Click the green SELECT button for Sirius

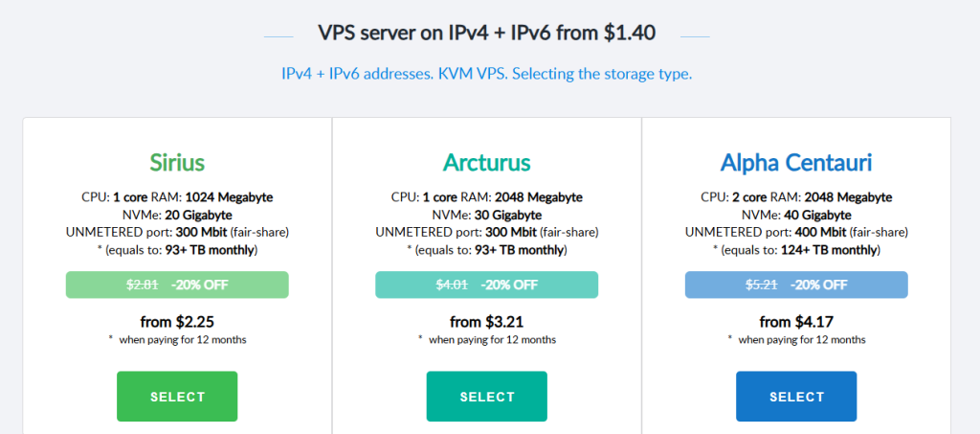(x=177, y=397)
